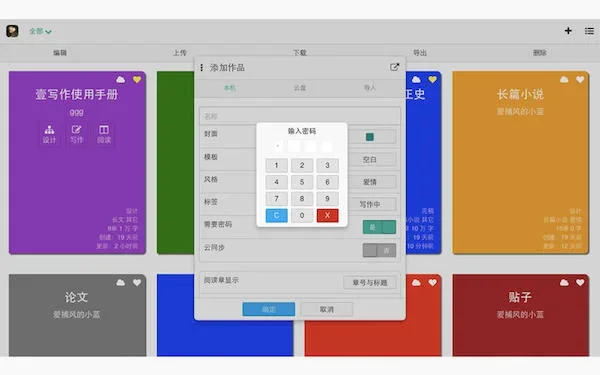
Task: Click keypad digit 9
Action: [328, 199]
